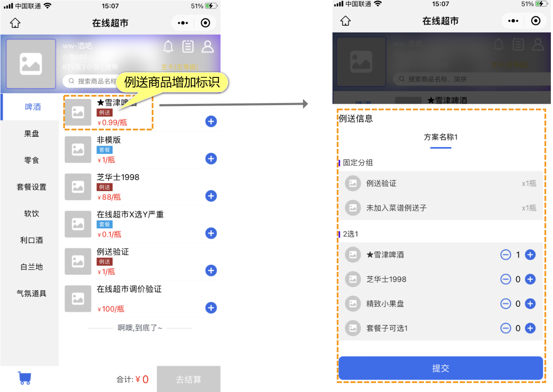
Task: Open order list icon in left phone banner
Action: [x=188, y=46]
